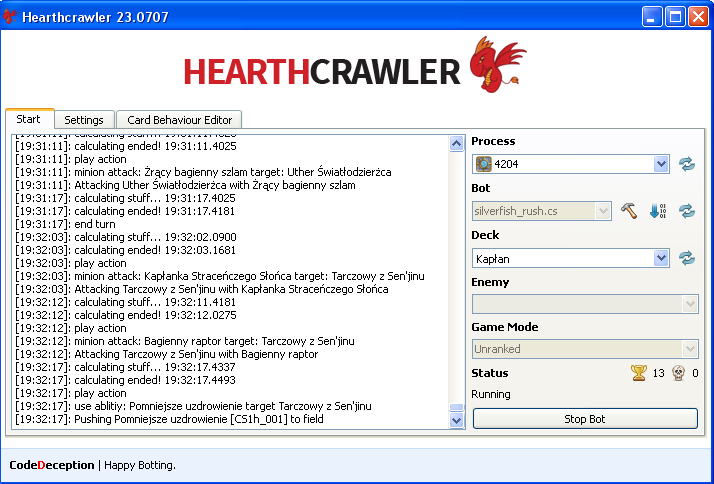
Task: Open the Process dropdown showing 4204
Action: point(571,164)
